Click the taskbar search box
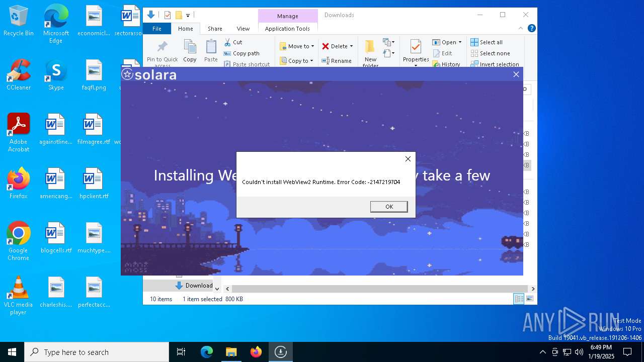This screenshot has width=644, height=362. (x=97, y=352)
